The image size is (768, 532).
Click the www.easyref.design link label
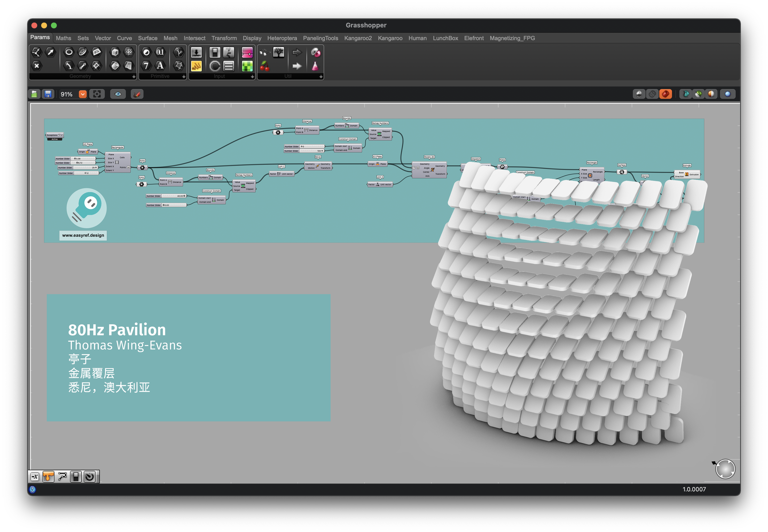point(83,235)
